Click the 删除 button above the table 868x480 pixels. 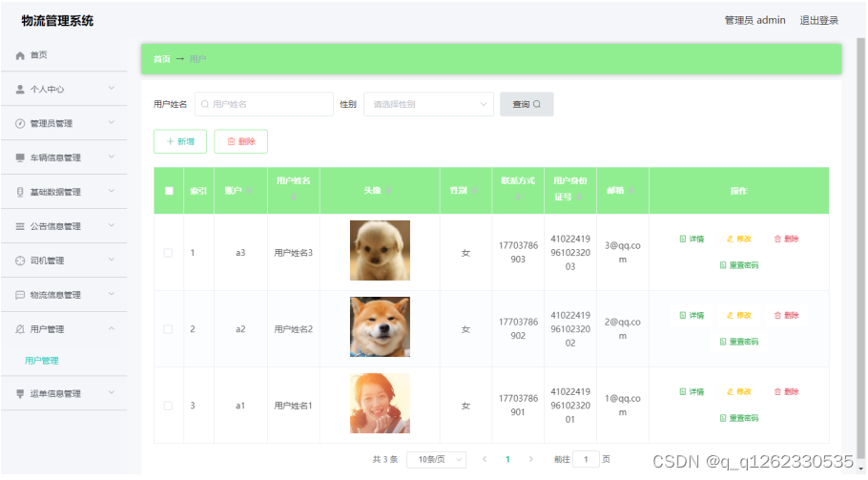pyautogui.click(x=240, y=141)
